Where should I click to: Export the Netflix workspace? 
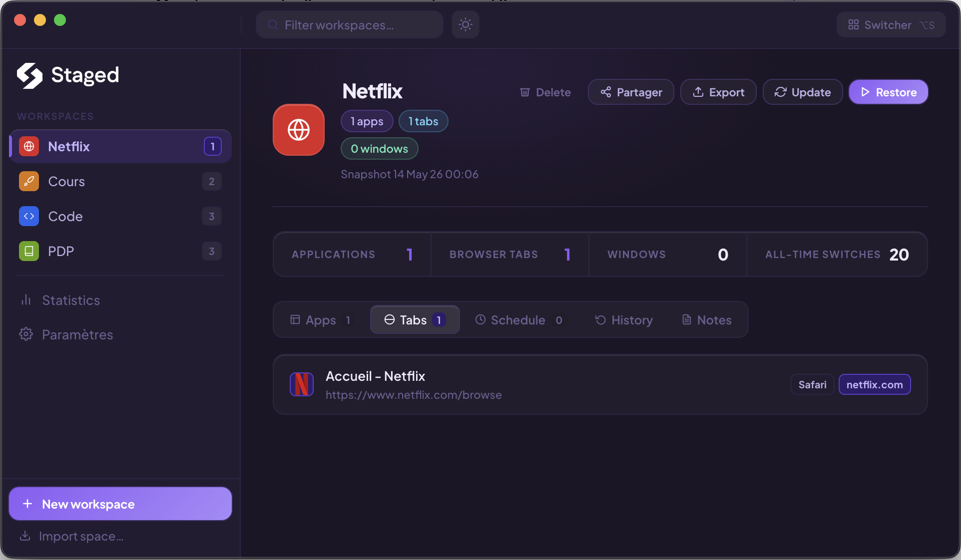pyautogui.click(x=718, y=92)
